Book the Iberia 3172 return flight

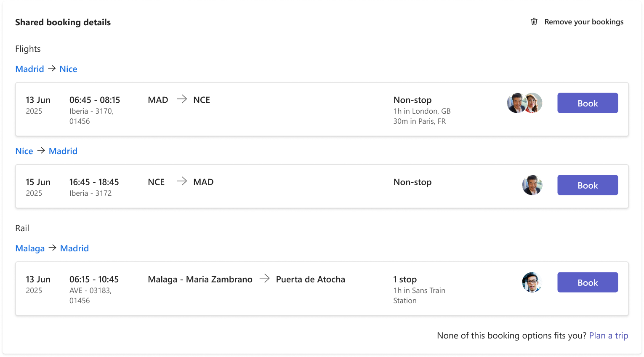[x=588, y=185]
